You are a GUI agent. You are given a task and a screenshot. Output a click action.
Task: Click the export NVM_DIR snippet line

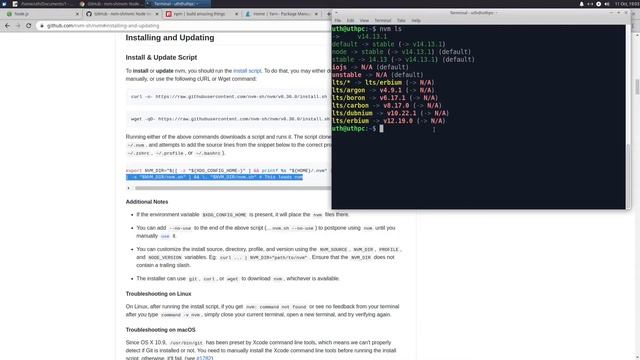pyautogui.click(x=227, y=171)
